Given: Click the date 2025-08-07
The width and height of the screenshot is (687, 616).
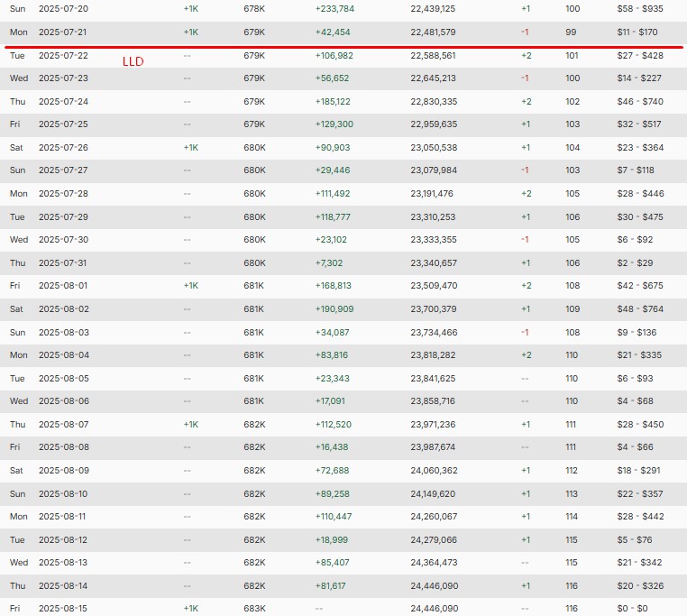Looking at the screenshot, I should pos(63,425).
